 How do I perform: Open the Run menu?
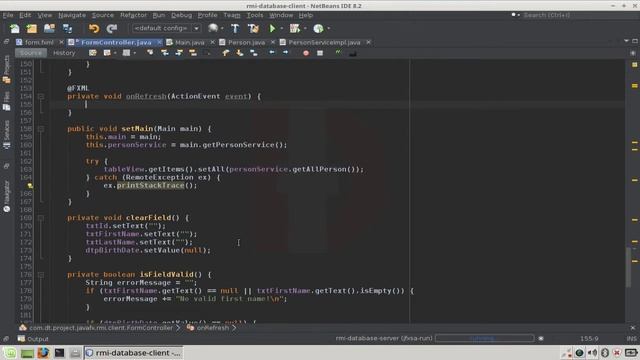(x=159, y=15)
